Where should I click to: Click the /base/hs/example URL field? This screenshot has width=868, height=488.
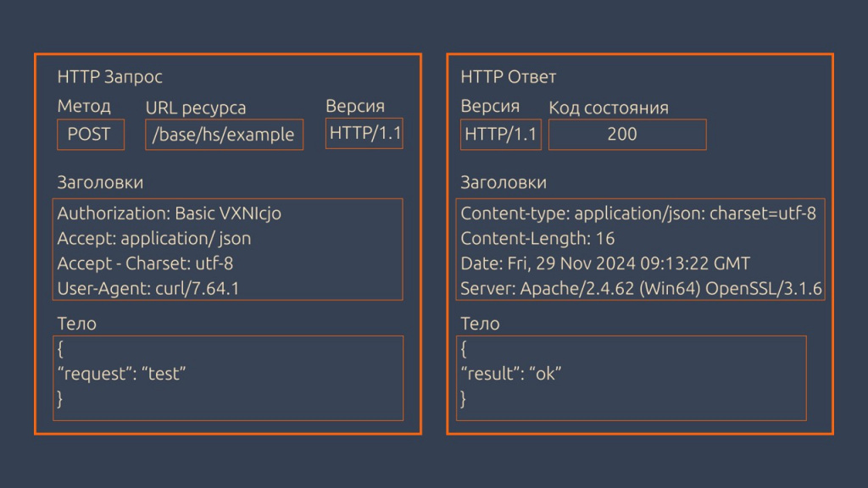click(x=224, y=135)
